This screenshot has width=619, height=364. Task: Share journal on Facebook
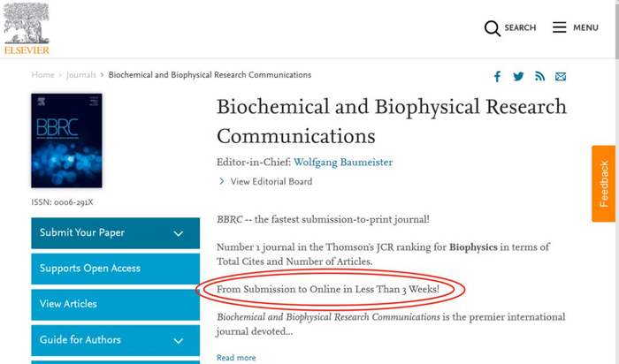[497, 77]
